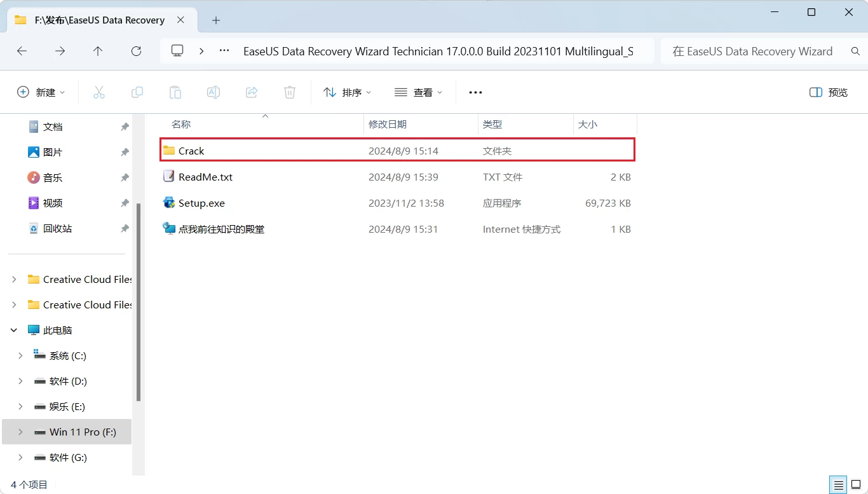Click the This PC monitor icon in address bar

(177, 51)
